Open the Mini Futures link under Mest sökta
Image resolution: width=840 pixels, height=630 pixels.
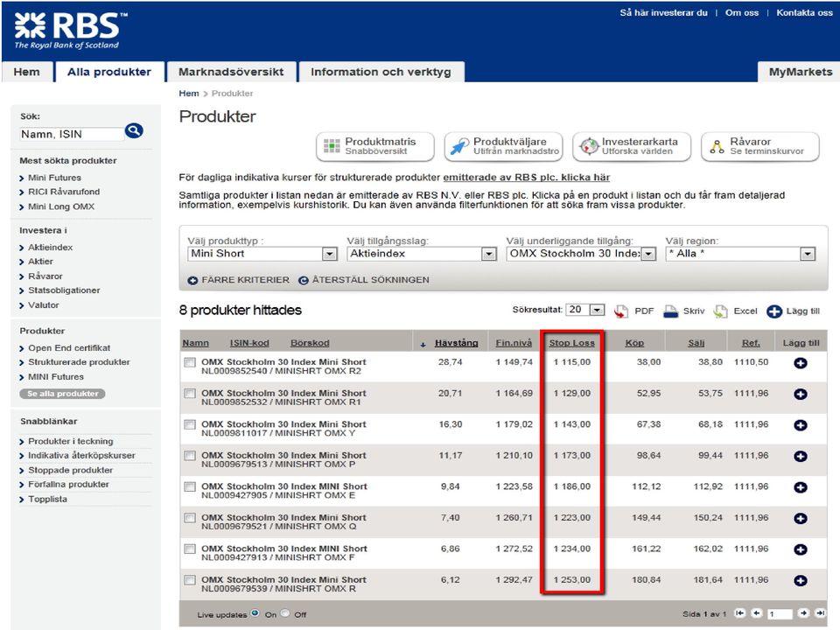[54, 178]
